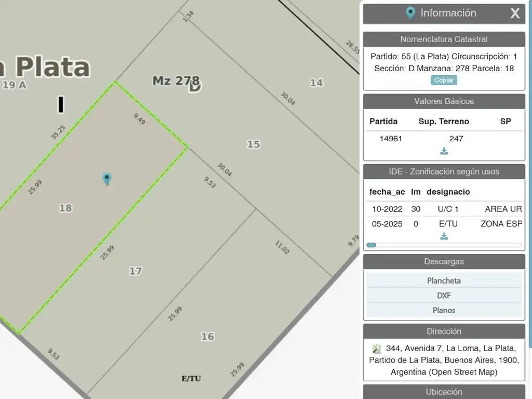Close the Información panel with the X

click(514, 14)
